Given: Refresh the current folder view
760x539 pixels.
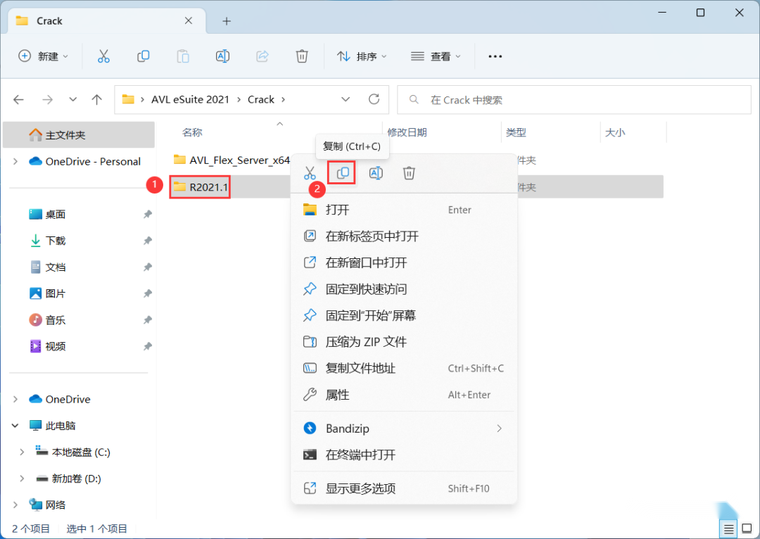Looking at the screenshot, I should [374, 99].
